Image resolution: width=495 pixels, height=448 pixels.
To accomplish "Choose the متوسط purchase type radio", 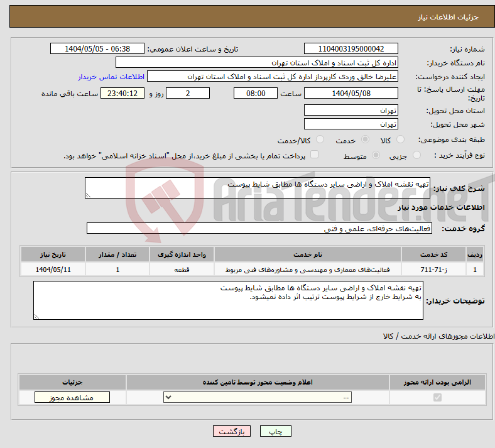I will pos(376,155).
